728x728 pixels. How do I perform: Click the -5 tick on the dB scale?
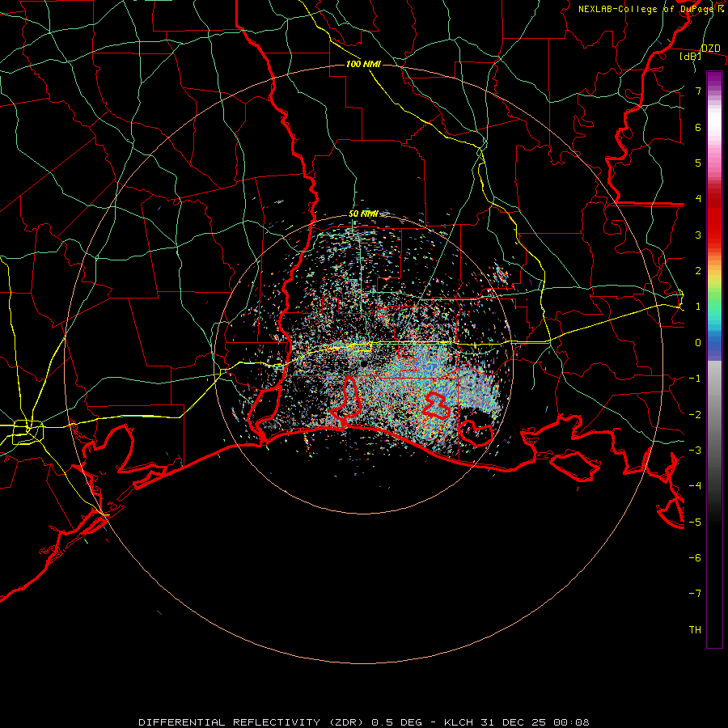695,522
